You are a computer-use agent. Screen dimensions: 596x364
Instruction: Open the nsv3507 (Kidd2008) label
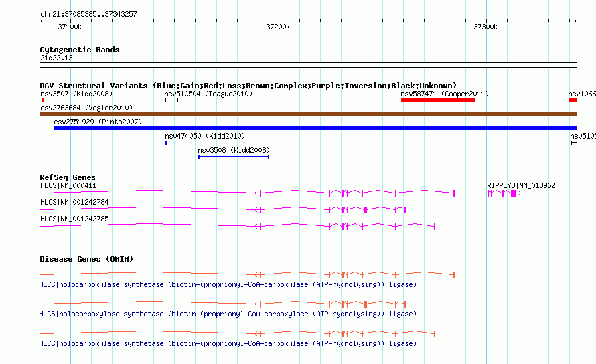point(76,94)
